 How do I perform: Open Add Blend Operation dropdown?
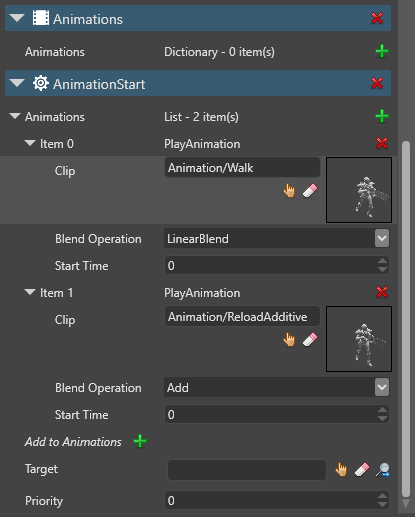click(382, 387)
